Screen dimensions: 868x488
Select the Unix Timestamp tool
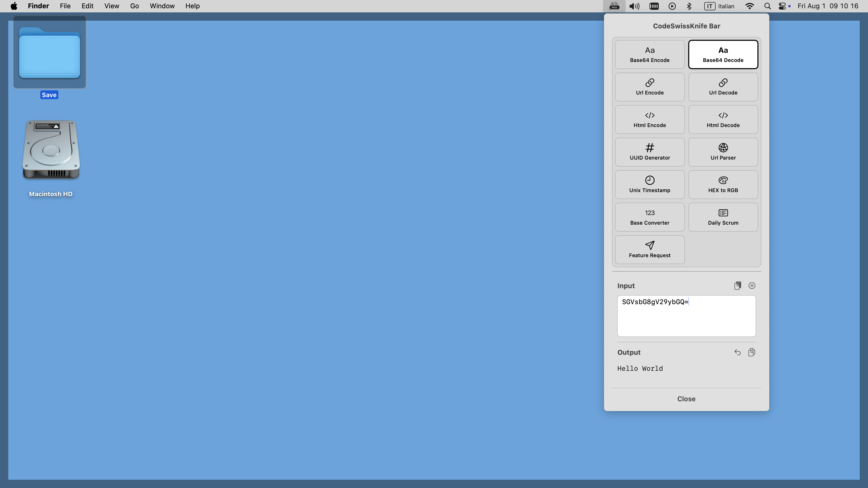[650, 185]
